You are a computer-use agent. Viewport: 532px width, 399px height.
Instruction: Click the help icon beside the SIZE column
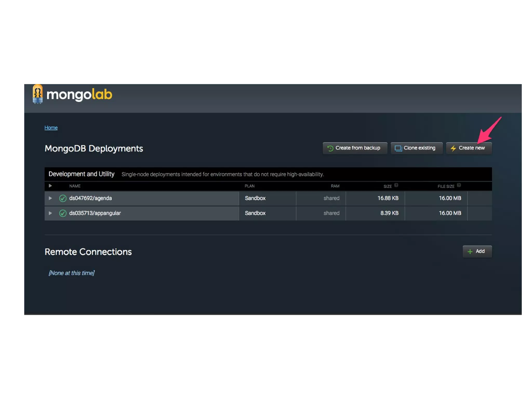coord(396,185)
